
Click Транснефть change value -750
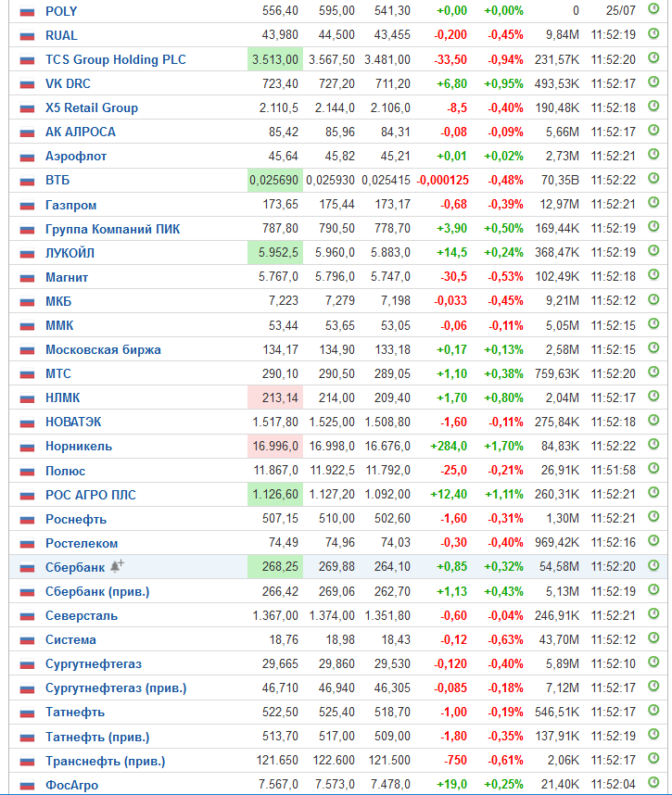click(455, 761)
